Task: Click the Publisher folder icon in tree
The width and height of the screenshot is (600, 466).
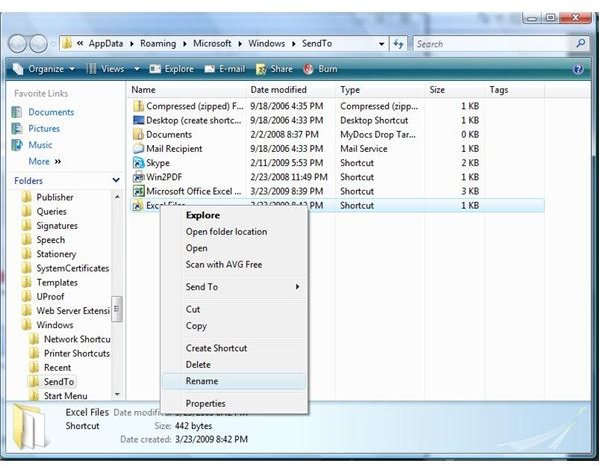Action: click(27, 197)
